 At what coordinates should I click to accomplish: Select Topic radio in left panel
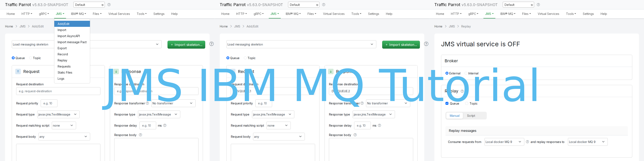point(30,58)
